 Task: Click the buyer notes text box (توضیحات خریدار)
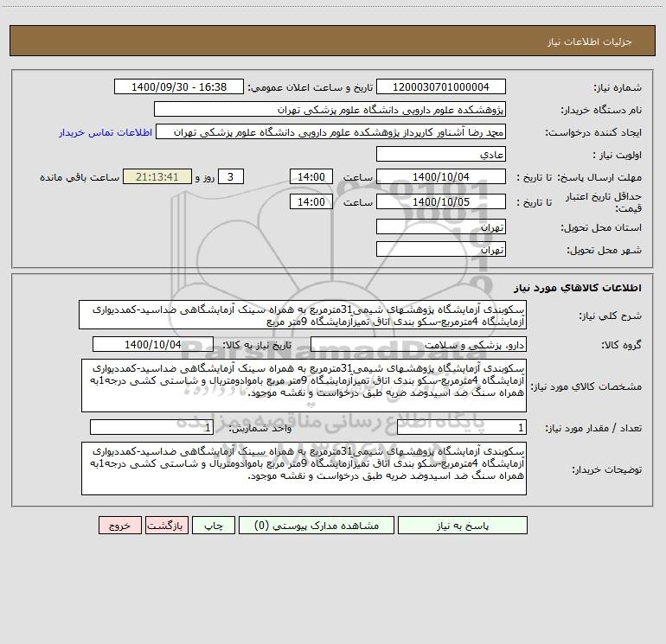pyautogui.click(x=304, y=469)
